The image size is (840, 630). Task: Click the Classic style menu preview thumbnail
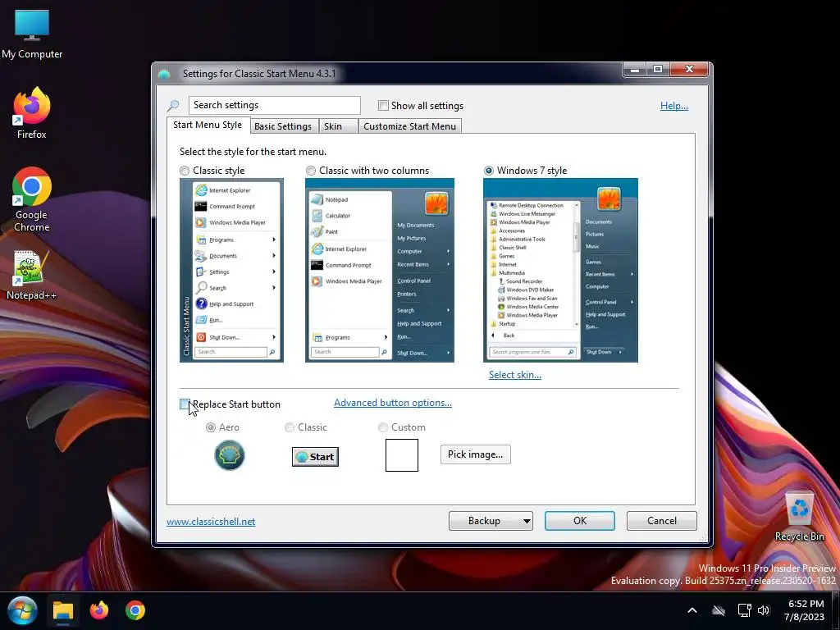(x=231, y=270)
